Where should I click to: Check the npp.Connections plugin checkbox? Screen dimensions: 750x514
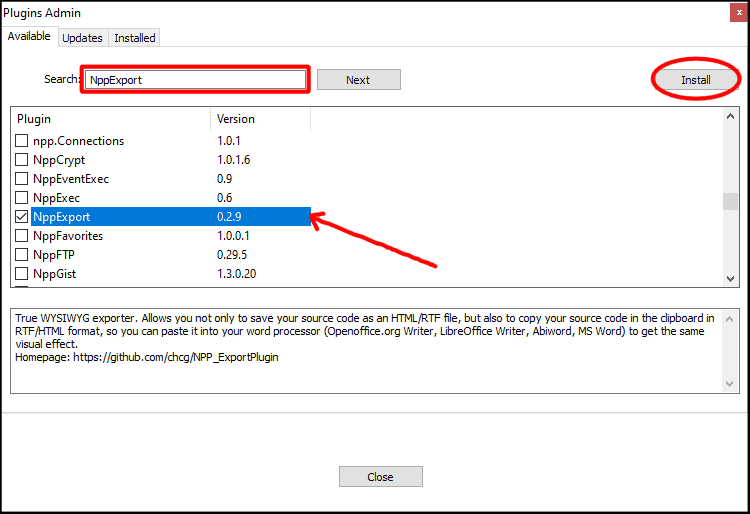(x=22, y=141)
